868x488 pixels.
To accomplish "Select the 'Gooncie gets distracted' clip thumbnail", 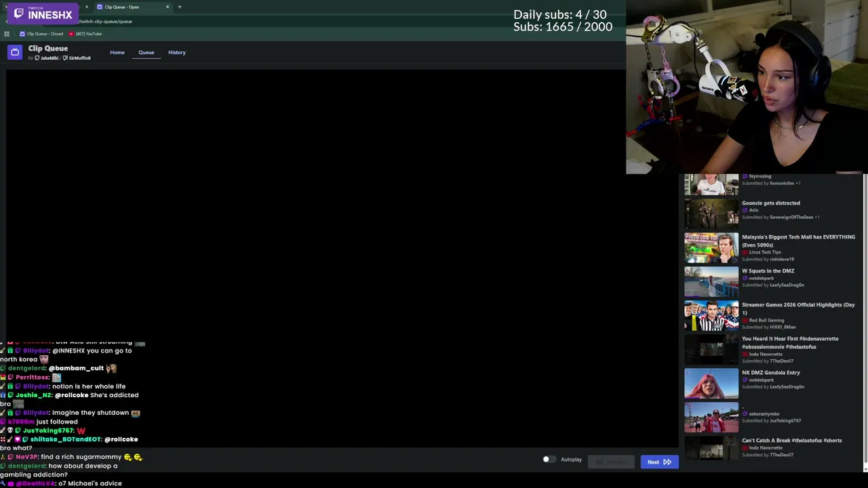I will [x=711, y=213].
